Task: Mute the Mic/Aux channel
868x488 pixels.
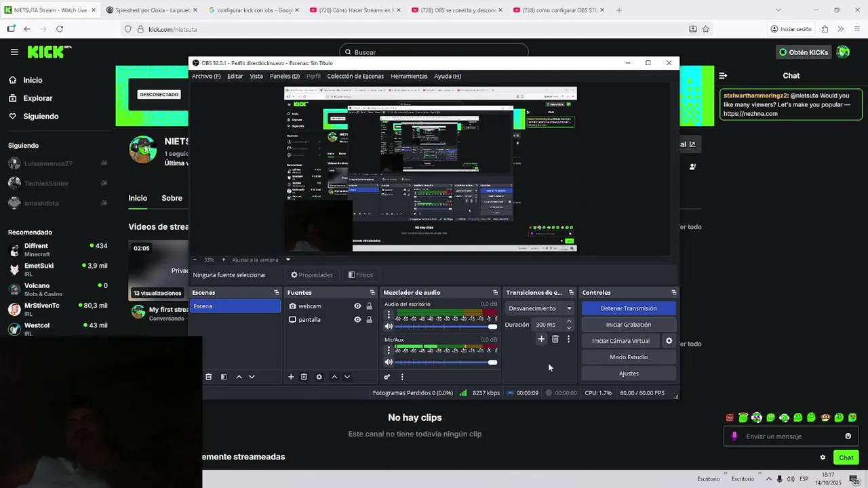Action: (389, 363)
